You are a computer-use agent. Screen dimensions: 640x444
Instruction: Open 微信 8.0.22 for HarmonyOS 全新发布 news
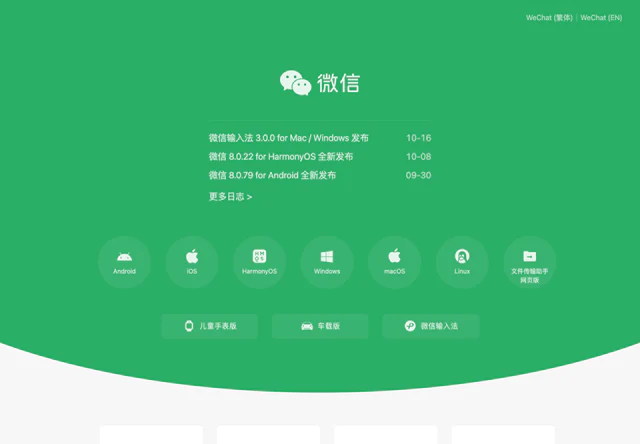pos(281,157)
